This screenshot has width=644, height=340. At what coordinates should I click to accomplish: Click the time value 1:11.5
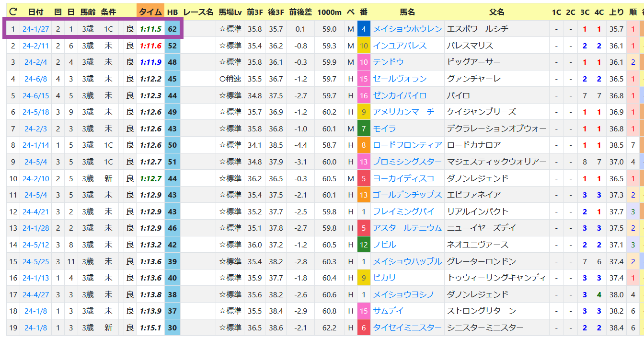tap(150, 29)
